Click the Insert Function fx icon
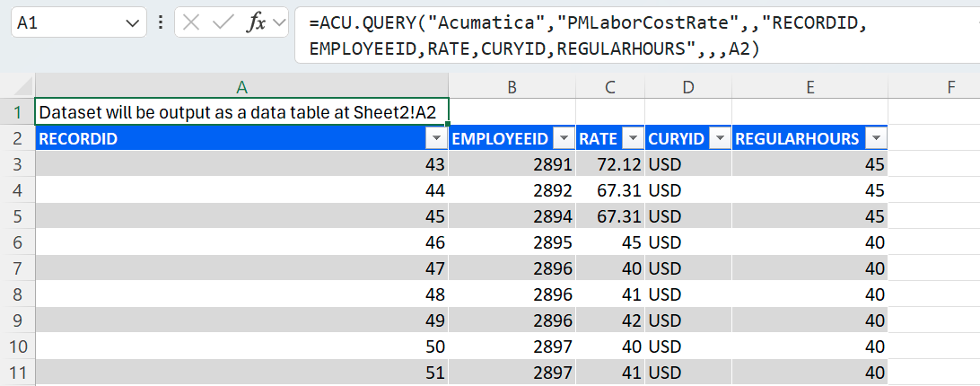The width and height of the screenshot is (980, 386). click(x=256, y=23)
